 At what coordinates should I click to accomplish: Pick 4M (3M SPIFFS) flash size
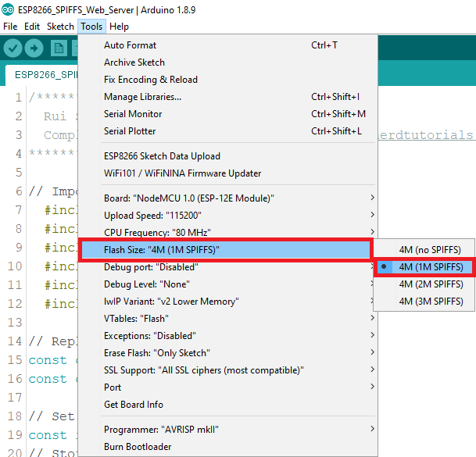click(x=431, y=302)
